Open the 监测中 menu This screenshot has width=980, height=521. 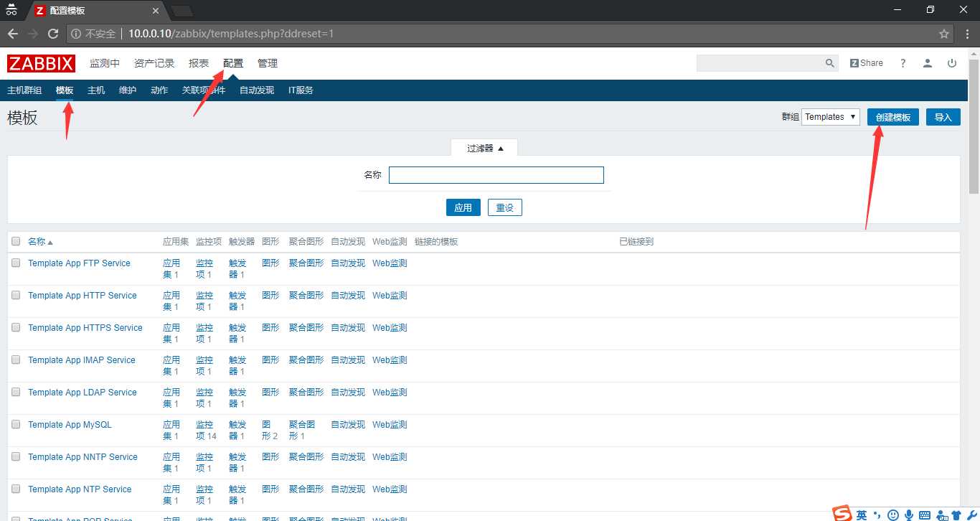click(105, 63)
